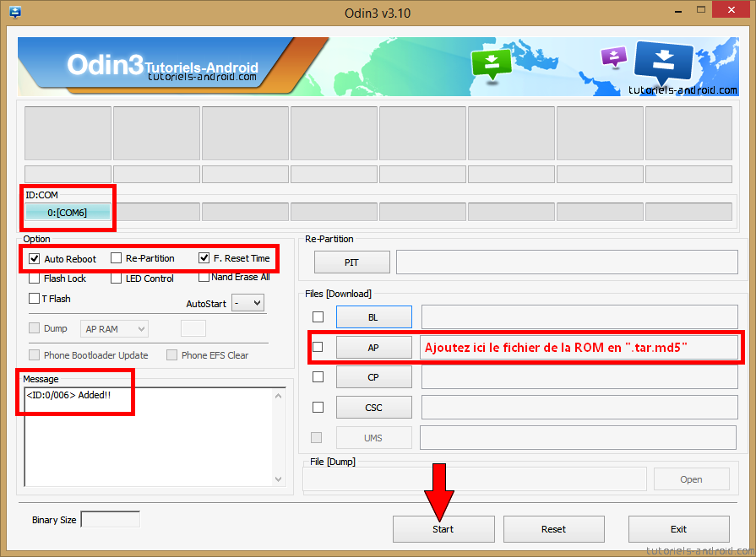Select the 0:[COM6] port indicator
This screenshot has width=756, height=557.
point(68,212)
